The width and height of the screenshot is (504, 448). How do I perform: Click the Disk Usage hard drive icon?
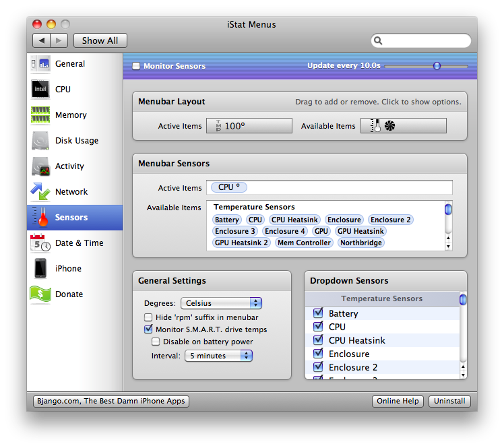click(40, 140)
